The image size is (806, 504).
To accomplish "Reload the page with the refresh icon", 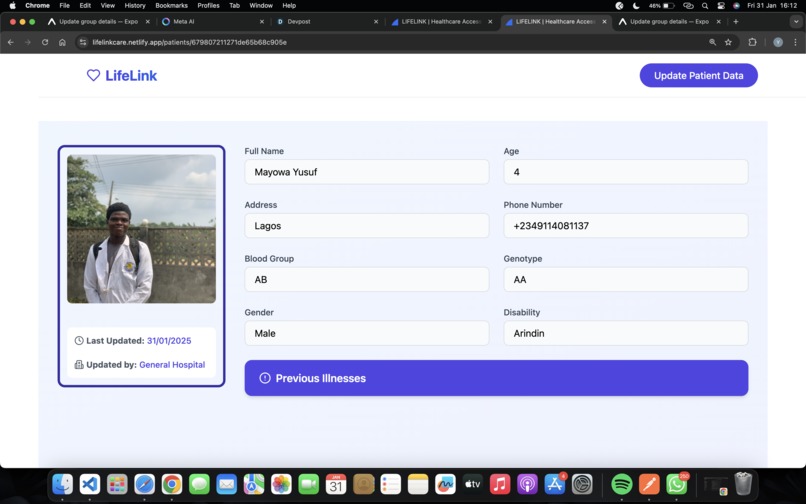I will click(x=45, y=42).
